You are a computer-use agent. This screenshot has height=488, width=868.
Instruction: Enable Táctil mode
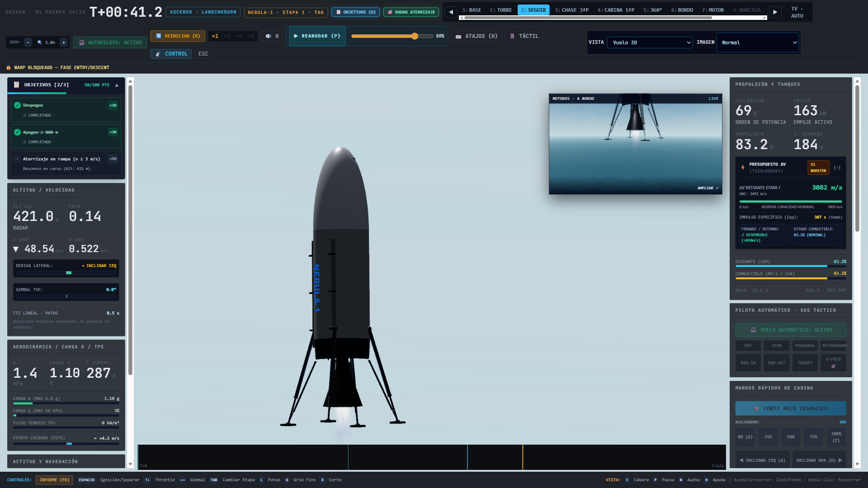524,36
